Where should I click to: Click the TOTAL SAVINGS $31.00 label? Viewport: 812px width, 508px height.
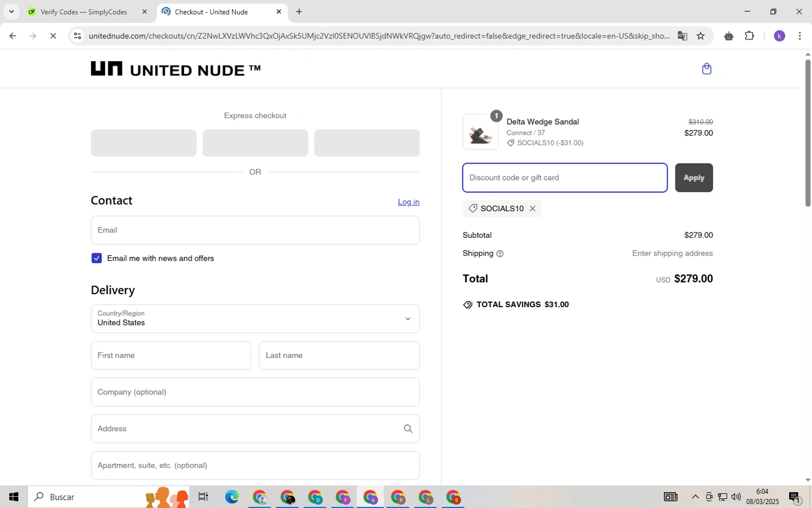(516, 305)
